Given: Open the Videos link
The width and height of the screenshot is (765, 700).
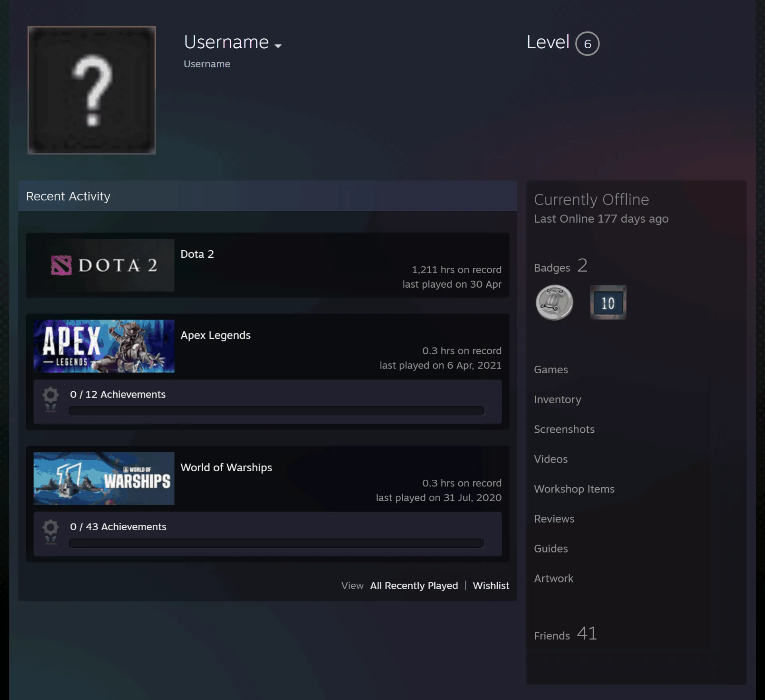Looking at the screenshot, I should (551, 459).
